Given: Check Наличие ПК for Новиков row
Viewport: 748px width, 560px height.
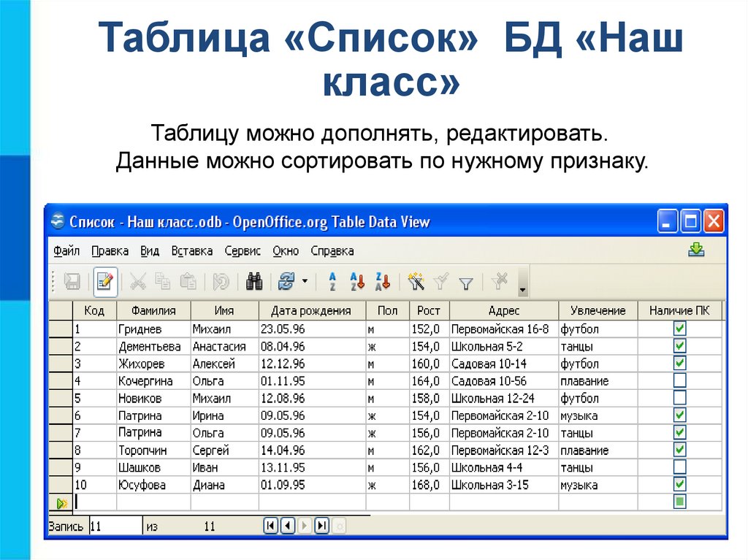Looking at the screenshot, I should [x=680, y=397].
